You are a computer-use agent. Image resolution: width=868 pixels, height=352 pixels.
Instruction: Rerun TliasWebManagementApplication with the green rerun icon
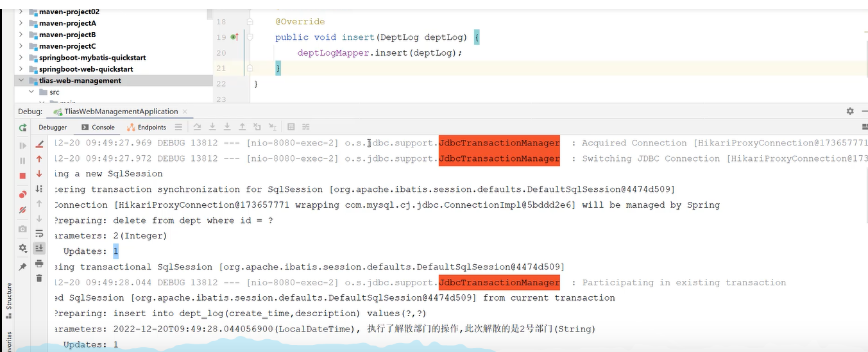click(x=23, y=128)
